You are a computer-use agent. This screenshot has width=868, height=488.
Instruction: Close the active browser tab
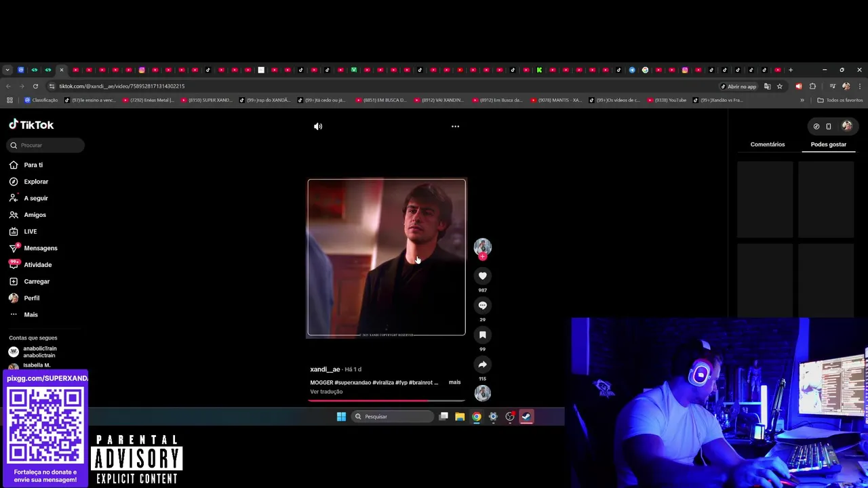(61, 70)
